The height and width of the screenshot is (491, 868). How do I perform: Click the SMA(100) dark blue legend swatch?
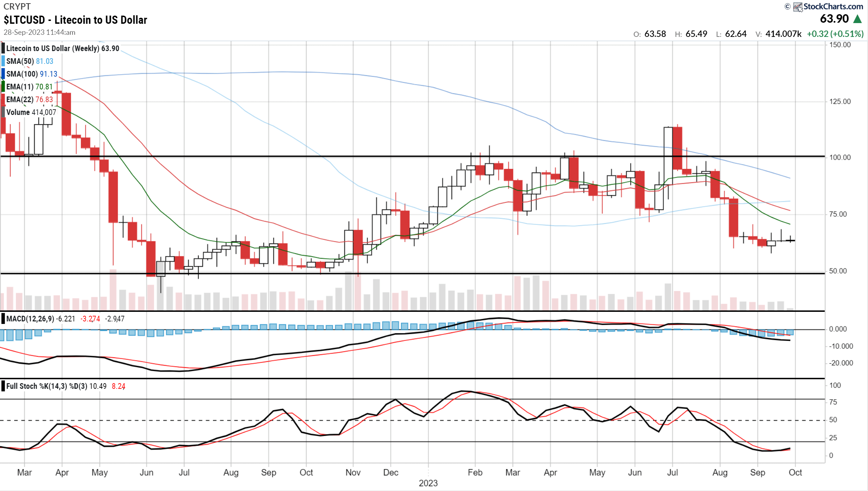[x=3, y=74]
